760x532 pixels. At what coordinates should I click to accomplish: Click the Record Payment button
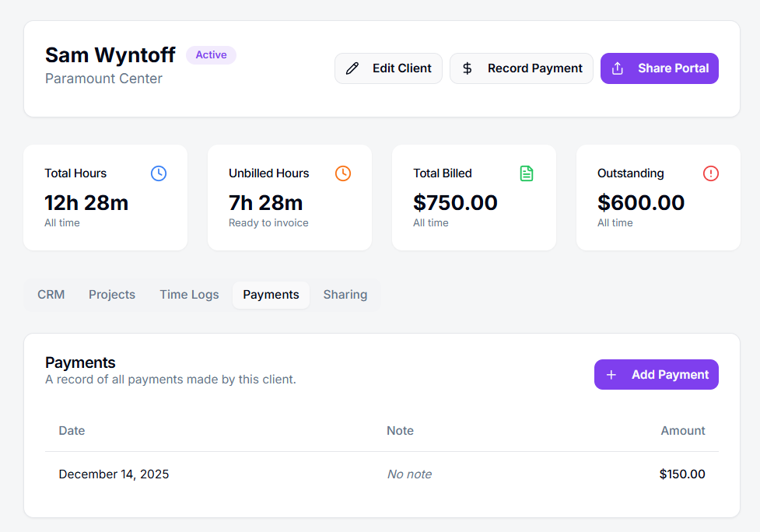point(521,68)
